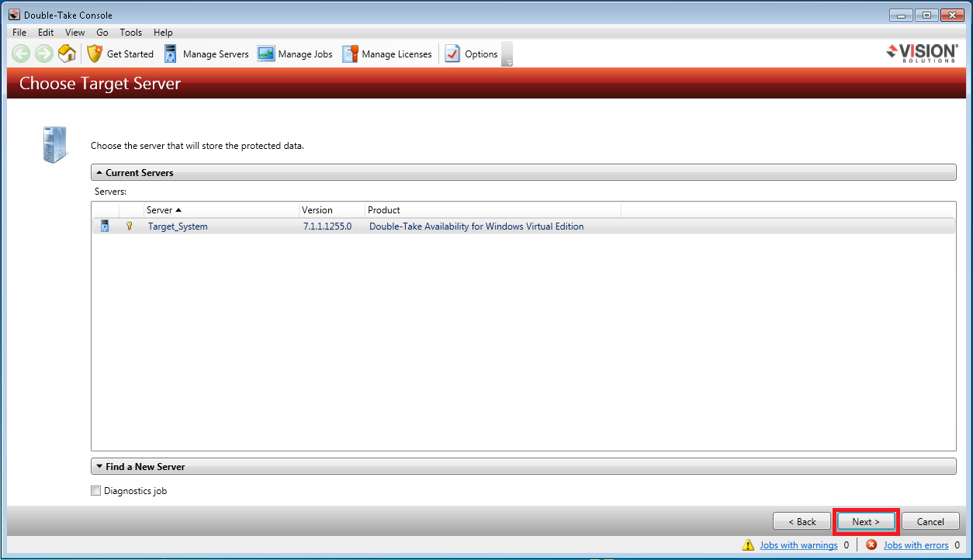Open the Jobs with warnings link
Viewport: 973px width, 560px height.
point(798,545)
